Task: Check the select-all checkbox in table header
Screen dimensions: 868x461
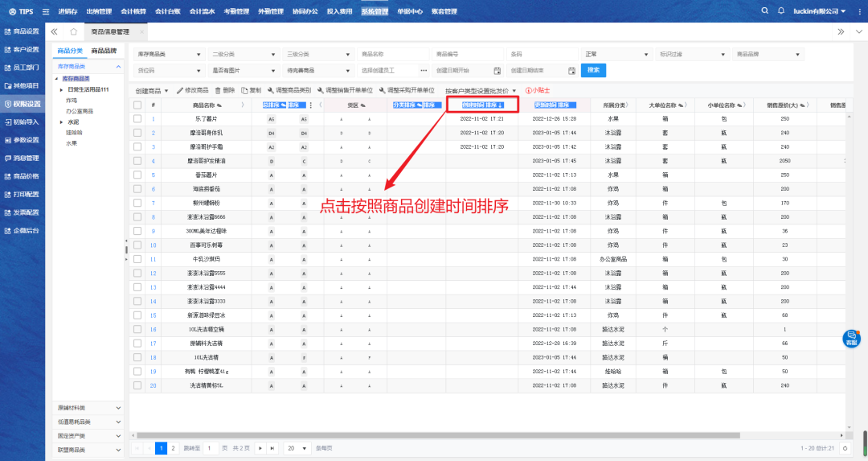Action: click(137, 105)
